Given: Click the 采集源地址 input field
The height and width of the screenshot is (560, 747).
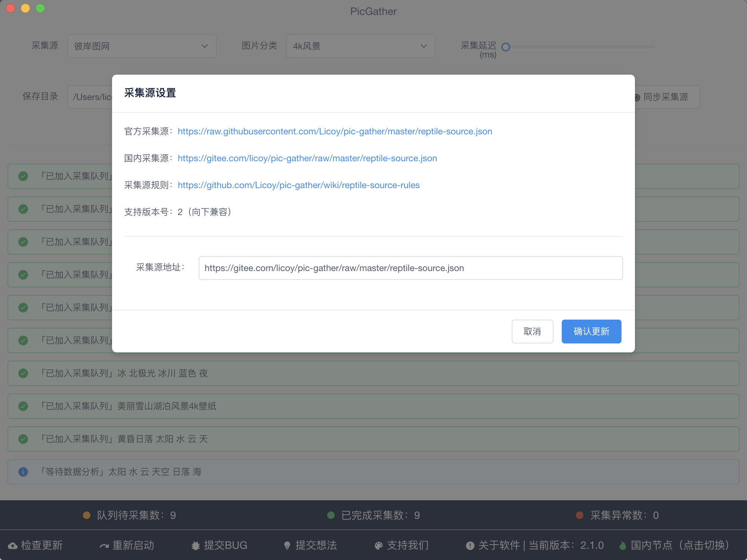Looking at the screenshot, I should (x=410, y=268).
